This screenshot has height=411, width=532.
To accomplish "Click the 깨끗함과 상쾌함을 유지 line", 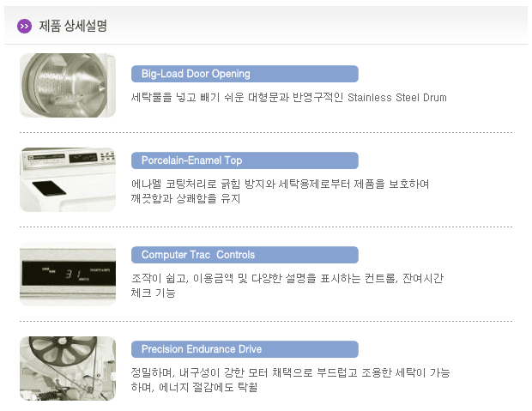I will coord(185,198).
